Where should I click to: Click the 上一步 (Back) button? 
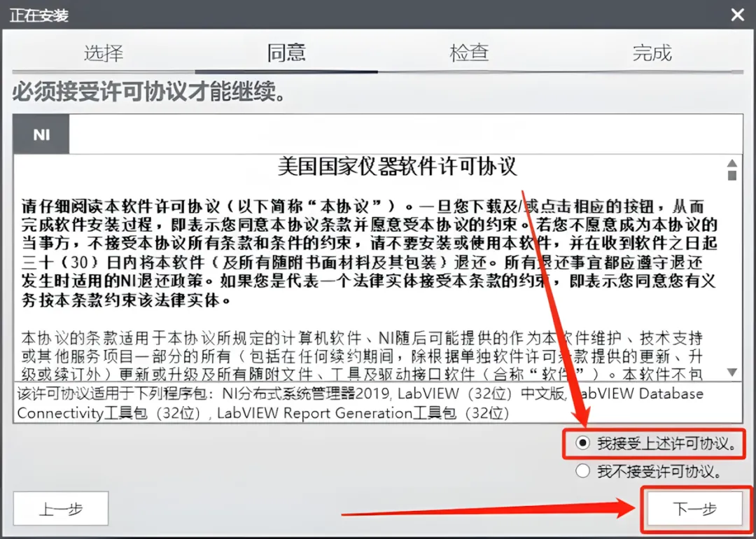pyautogui.click(x=61, y=509)
